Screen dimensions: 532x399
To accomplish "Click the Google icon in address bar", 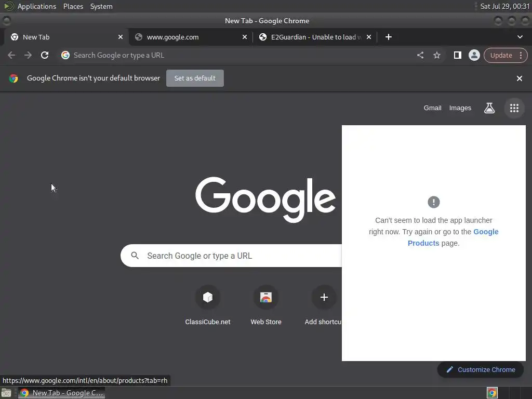I will pos(65,55).
